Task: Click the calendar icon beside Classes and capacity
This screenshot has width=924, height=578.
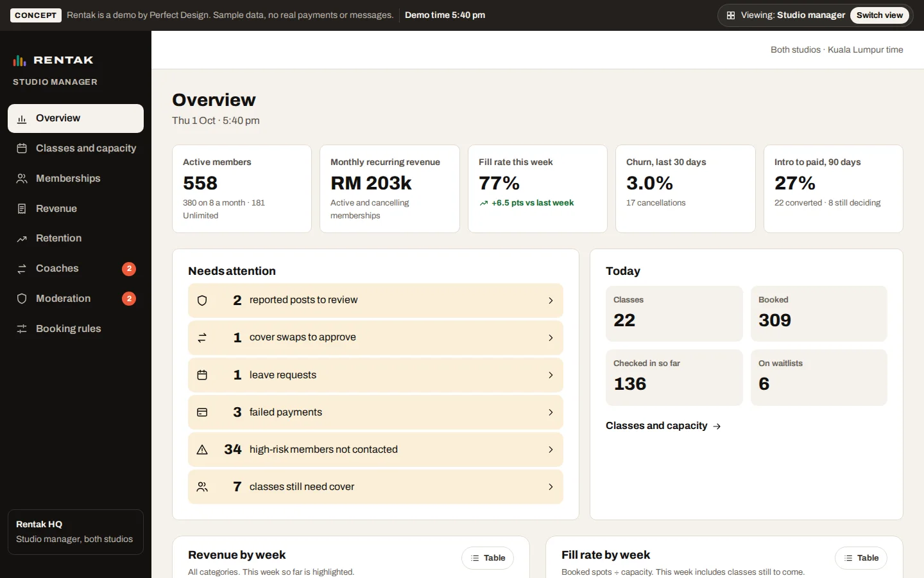Action: pos(22,148)
